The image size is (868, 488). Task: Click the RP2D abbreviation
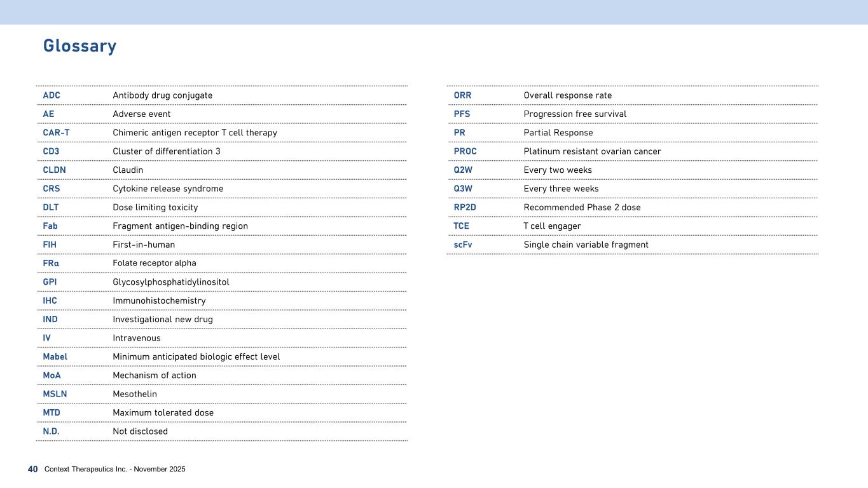tap(465, 207)
